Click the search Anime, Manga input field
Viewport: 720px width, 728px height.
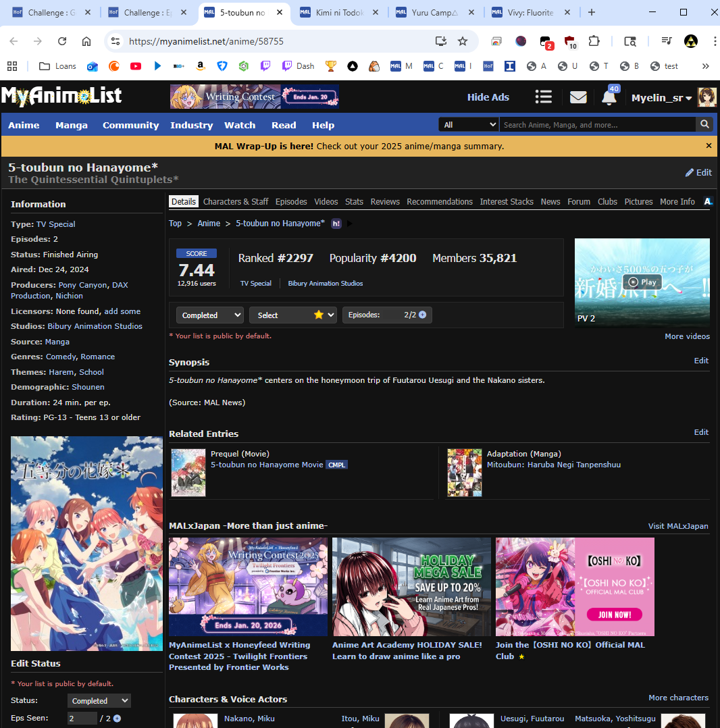point(597,124)
